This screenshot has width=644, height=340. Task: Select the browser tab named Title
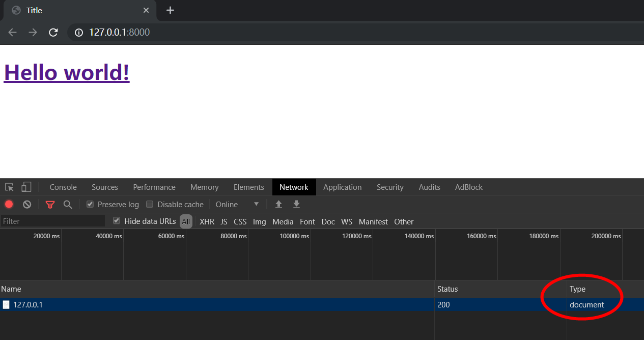point(79,10)
